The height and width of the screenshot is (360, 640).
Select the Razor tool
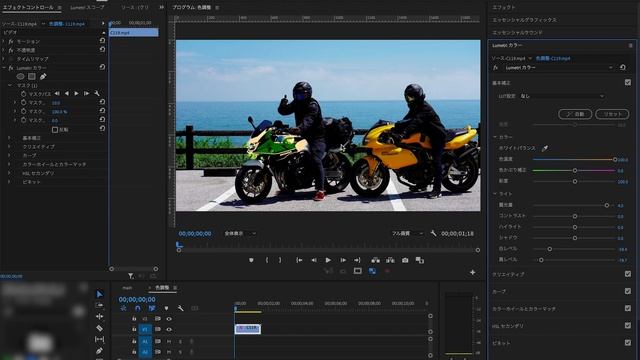coord(99,328)
